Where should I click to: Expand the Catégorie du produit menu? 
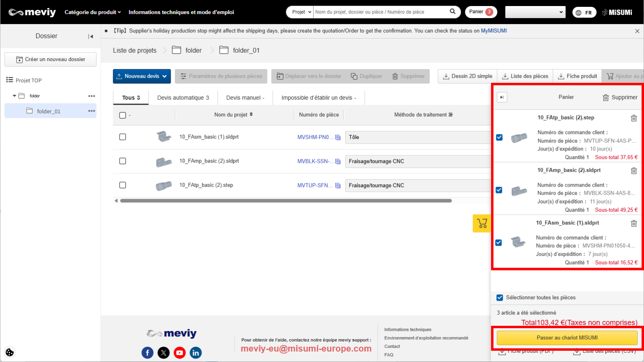(93, 12)
